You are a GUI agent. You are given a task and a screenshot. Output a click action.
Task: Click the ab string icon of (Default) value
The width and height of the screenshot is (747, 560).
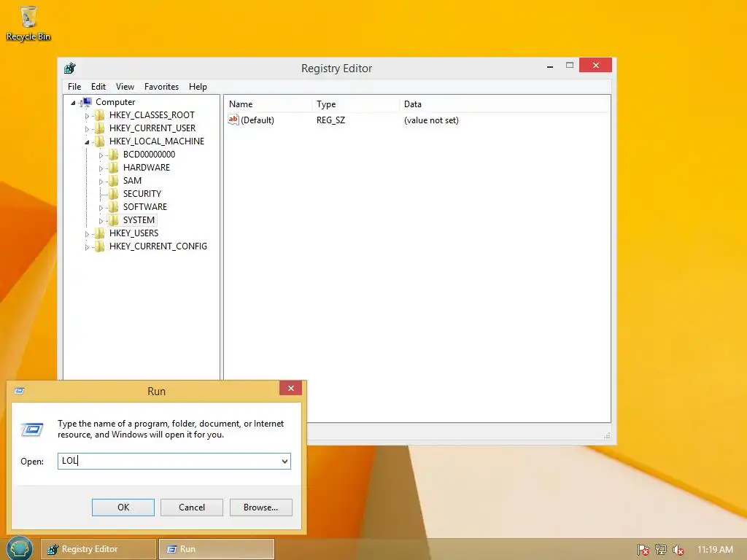(x=233, y=120)
